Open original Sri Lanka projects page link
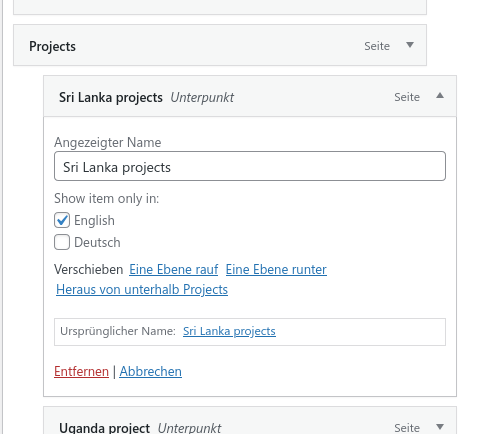The width and height of the screenshot is (495, 434). pyautogui.click(x=229, y=331)
